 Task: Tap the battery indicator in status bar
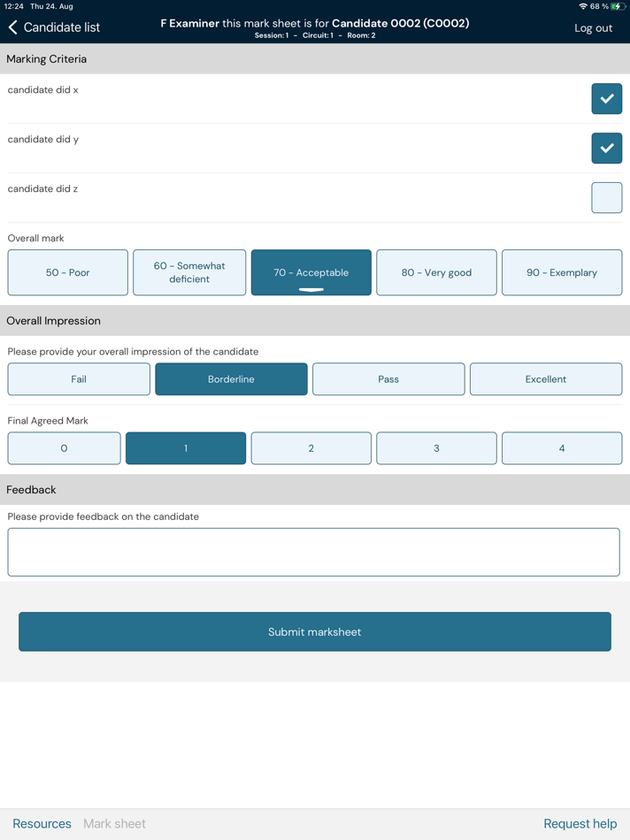pos(618,6)
